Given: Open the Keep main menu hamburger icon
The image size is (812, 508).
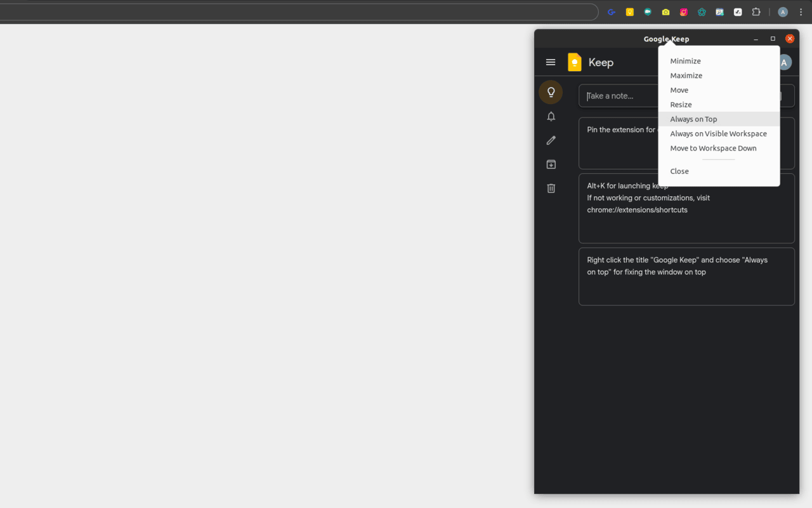Looking at the screenshot, I should tap(551, 62).
